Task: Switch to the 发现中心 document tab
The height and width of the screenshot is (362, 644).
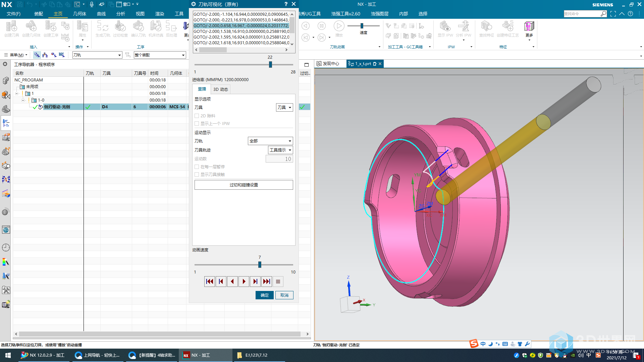Action: 328,64
